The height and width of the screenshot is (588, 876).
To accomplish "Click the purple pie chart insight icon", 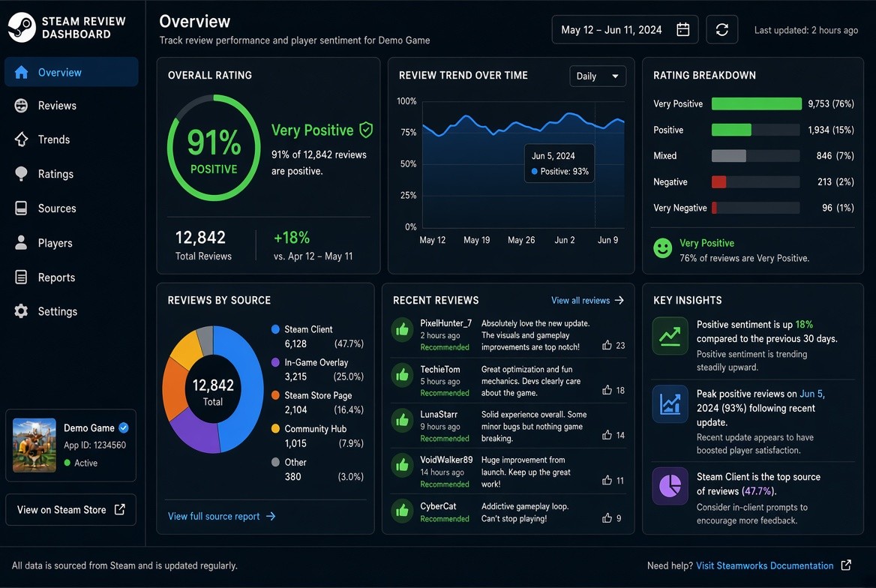I will [670, 486].
